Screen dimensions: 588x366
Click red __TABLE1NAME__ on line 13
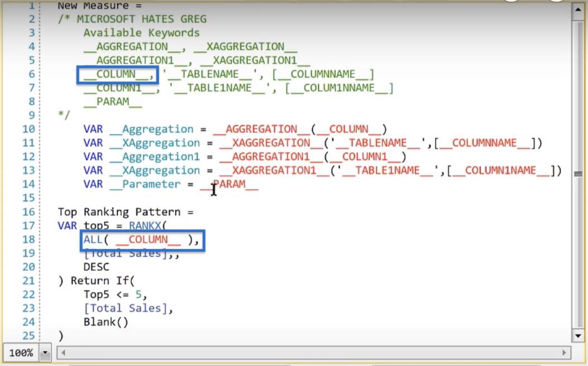pos(388,171)
